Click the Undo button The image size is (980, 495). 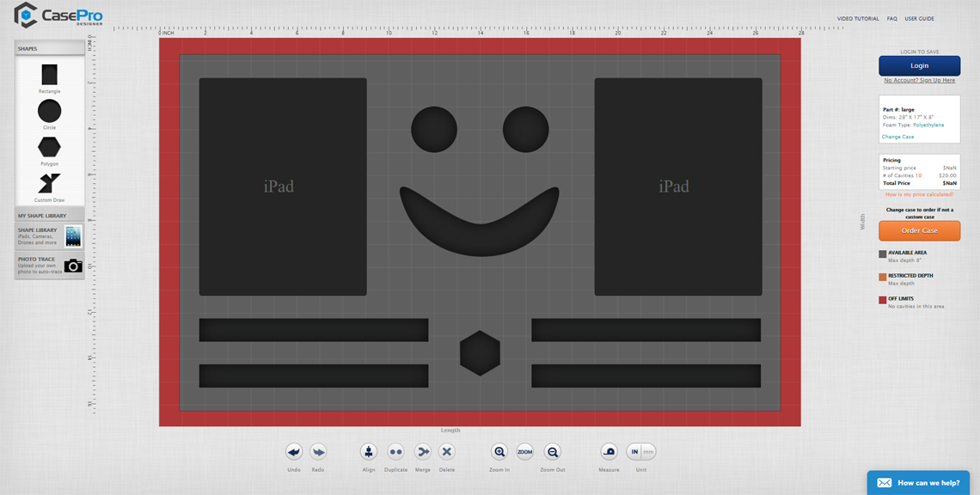[x=294, y=451]
